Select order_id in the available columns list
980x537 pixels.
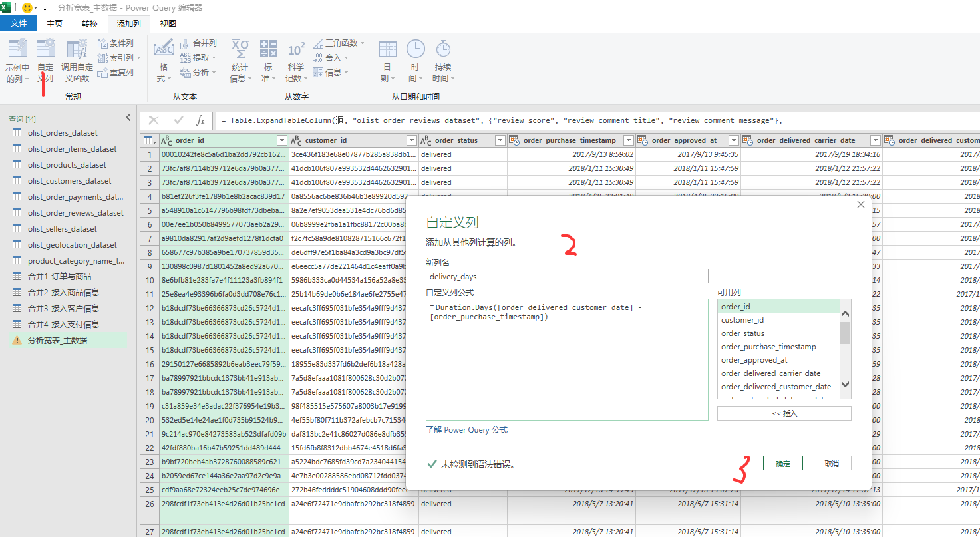pyautogui.click(x=778, y=307)
